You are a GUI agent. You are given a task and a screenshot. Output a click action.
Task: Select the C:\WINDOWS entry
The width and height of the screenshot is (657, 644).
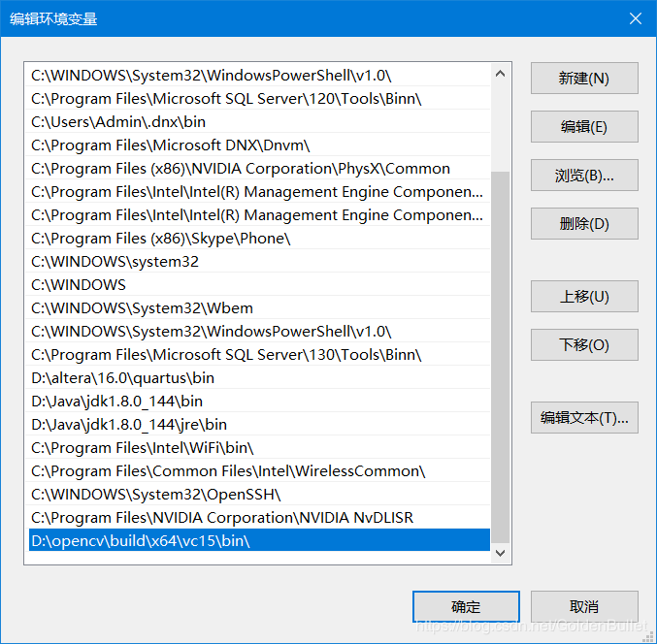259,285
